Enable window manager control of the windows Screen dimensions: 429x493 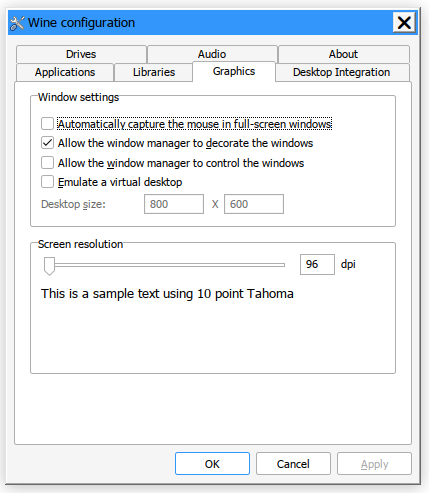click(47, 163)
